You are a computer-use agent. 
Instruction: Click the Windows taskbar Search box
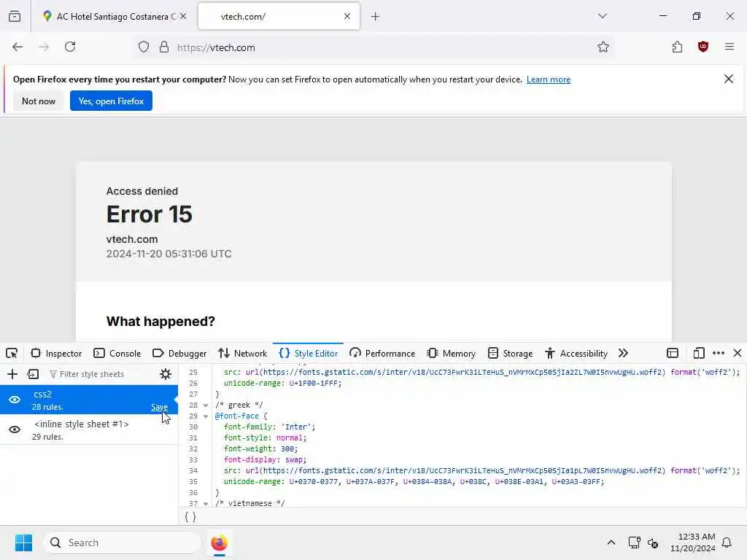(x=122, y=542)
